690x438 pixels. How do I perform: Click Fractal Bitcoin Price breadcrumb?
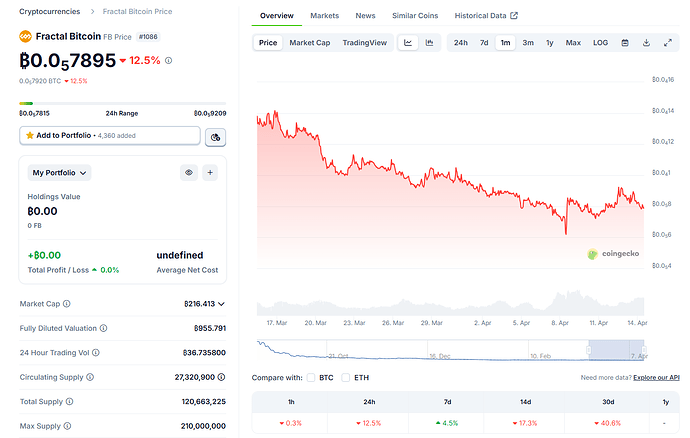click(137, 11)
